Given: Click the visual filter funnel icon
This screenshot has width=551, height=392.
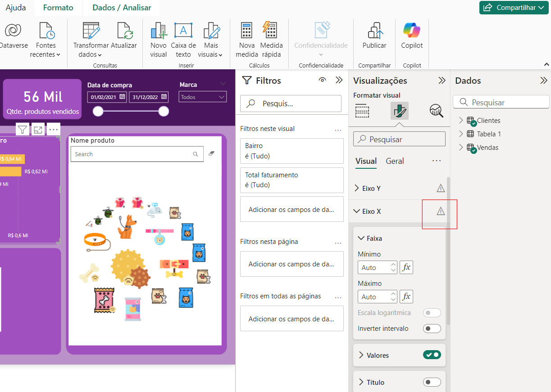Looking at the screenshot, I should 23,130.
